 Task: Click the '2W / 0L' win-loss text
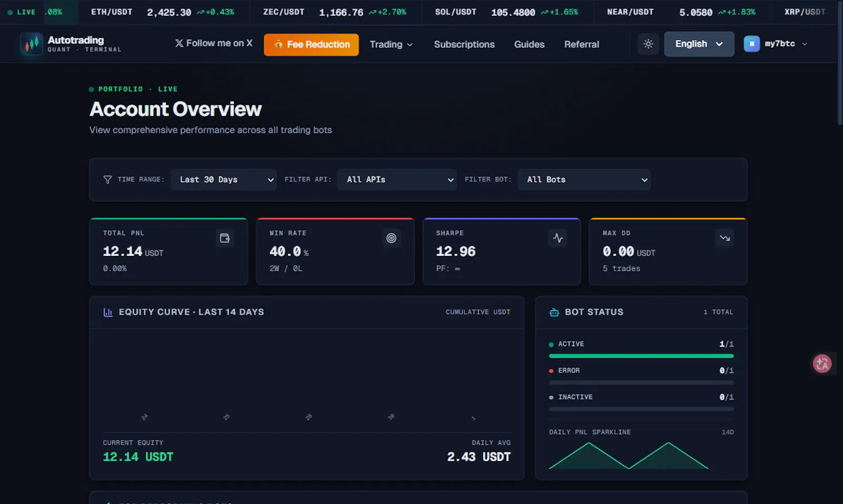286,269
